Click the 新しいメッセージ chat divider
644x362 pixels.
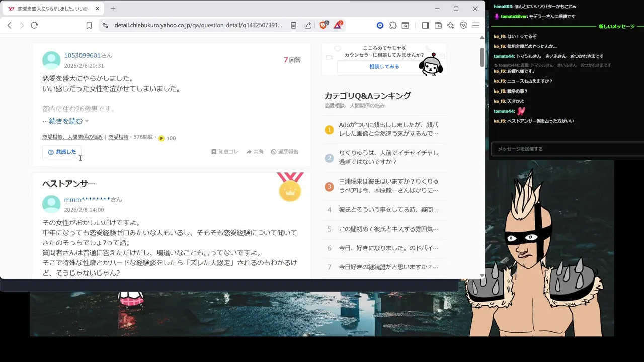pos(616,26)
